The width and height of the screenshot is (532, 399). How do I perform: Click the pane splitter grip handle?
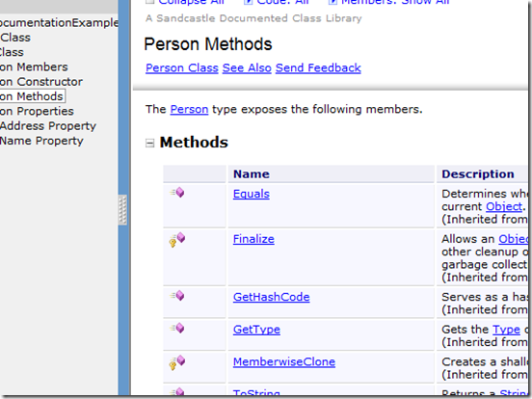point(122,210)
